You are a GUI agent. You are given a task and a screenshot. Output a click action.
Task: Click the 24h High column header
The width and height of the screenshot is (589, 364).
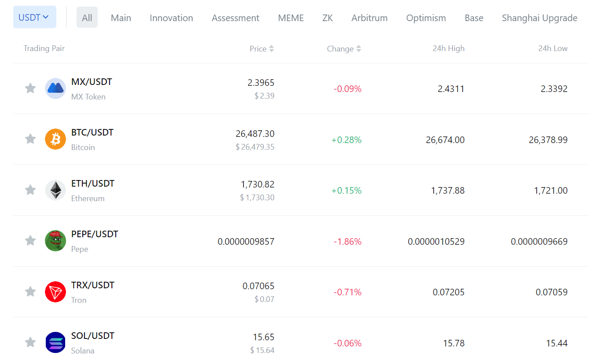[448, 48]
